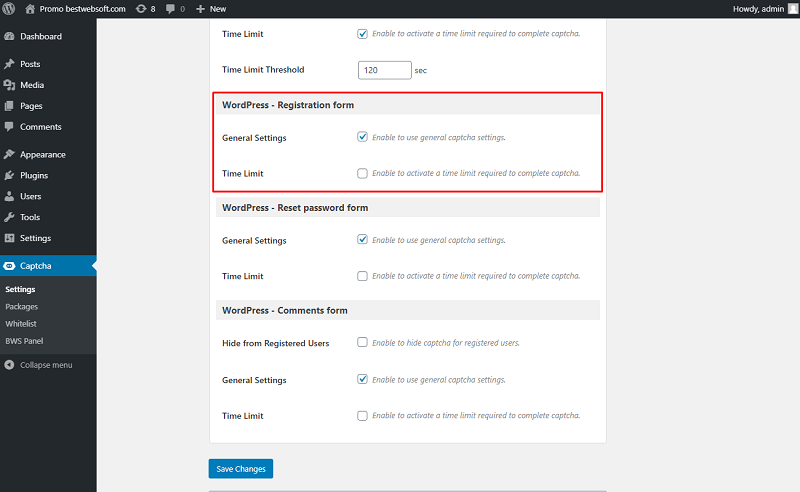The height and width of the screenshot is (492, 800).
Task: Click the Appearance paintbrush icon
Action: tap(9, 154)
